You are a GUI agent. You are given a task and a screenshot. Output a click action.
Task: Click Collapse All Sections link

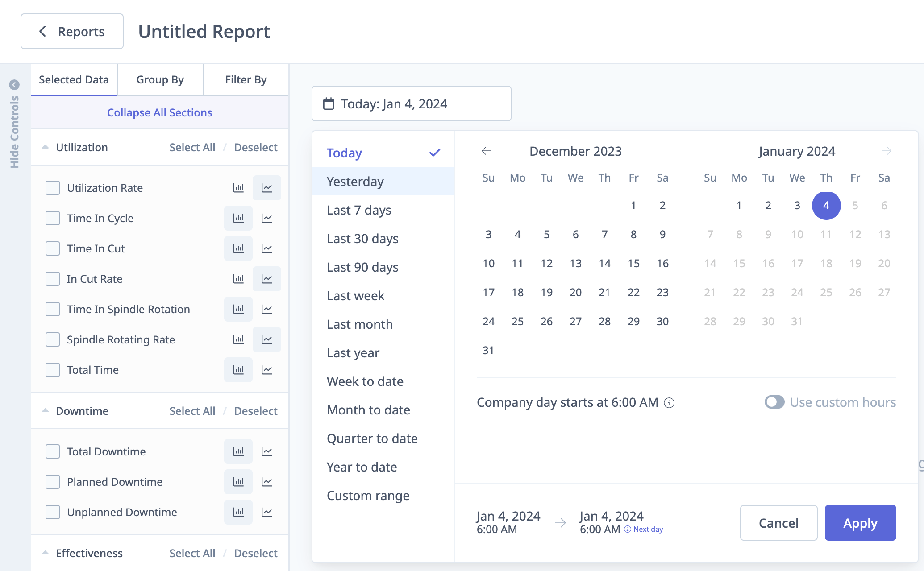tap(159, 112)
